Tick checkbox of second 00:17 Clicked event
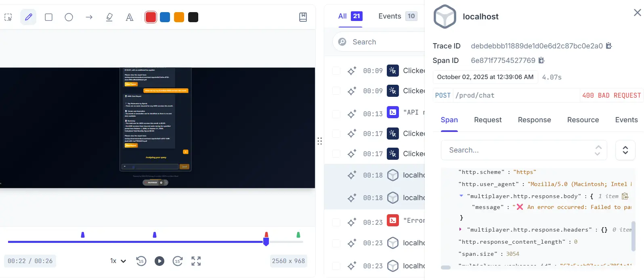Screen dimensions: 644x280 pyautogui.click(x=336, y=154)
